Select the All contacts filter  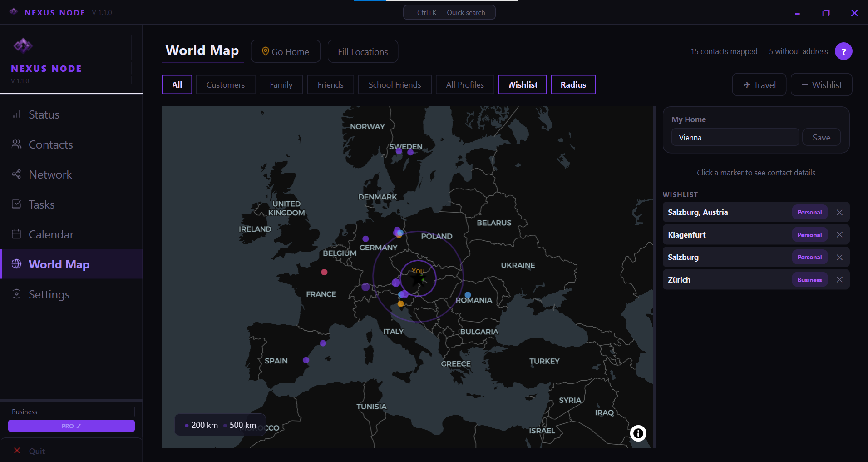(177, 84)
